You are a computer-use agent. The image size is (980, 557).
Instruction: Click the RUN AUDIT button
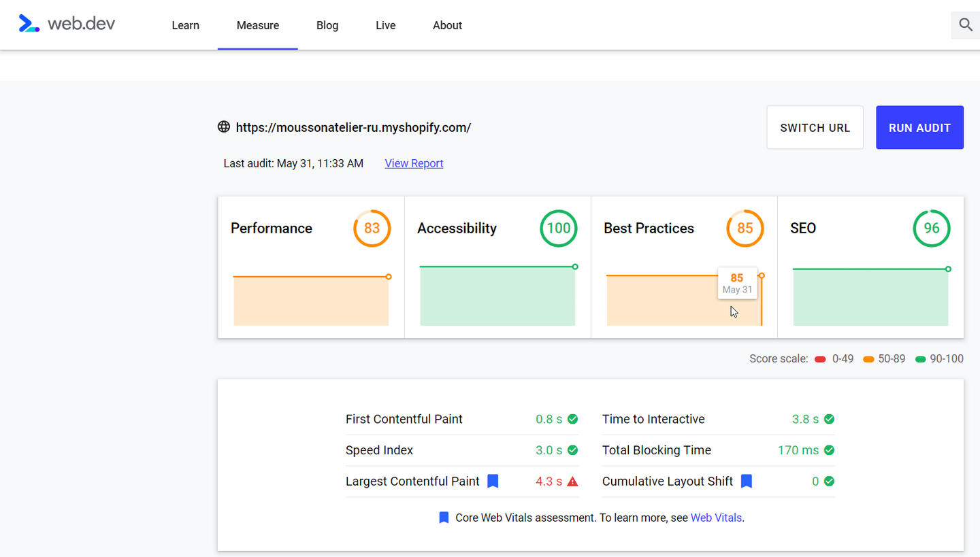click(x=919, y=127)
